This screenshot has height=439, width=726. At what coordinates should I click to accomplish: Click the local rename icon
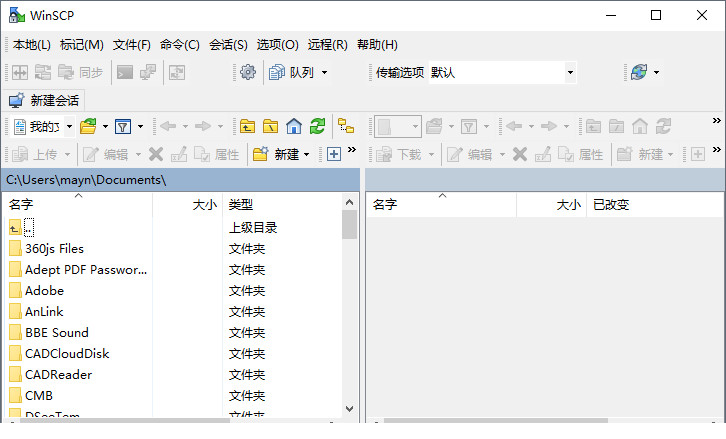click(179, 154)
